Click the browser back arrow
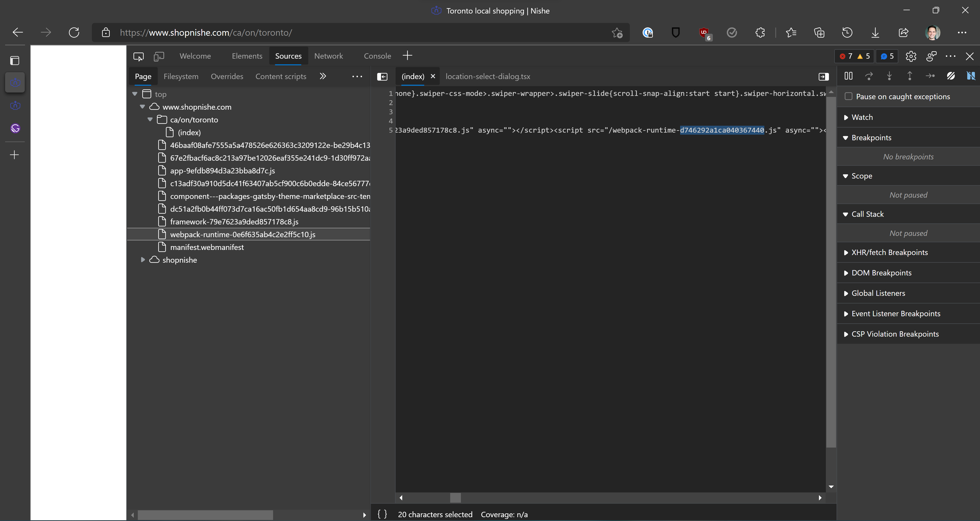Viewport: 980px width, 521px height. click(18, 33)
